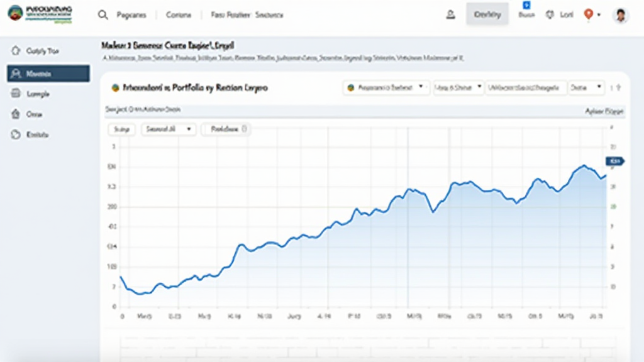Click the magnifier search icon in top bar
The height and width of the screenshot is (362, 644).
103,15
